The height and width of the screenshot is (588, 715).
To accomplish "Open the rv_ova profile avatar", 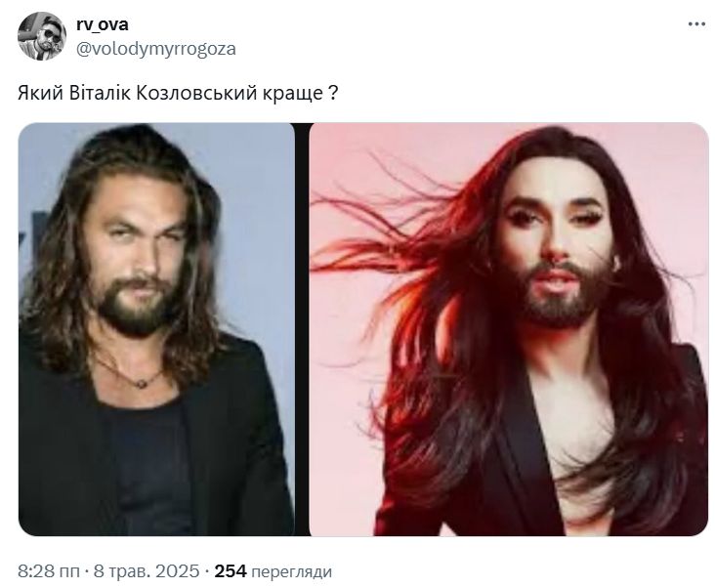I will [x=42, y=36].
